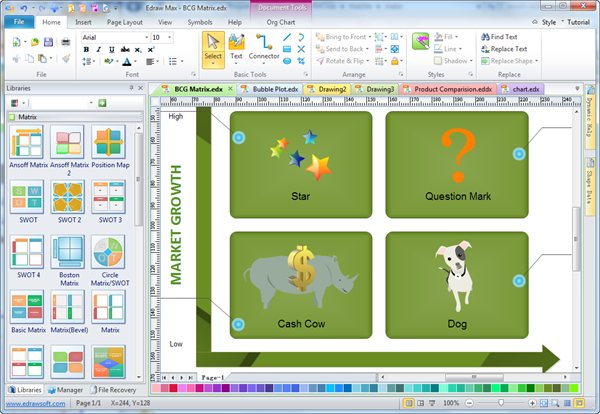Open the Symbols ribbon tab
The image size is (600, 414).
[x=200, y=22]
